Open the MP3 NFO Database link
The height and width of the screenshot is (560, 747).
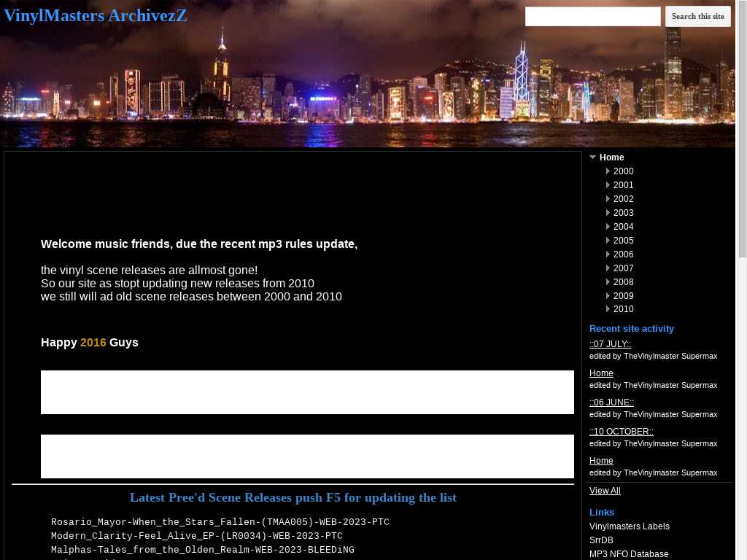click(x=628, y=554)
